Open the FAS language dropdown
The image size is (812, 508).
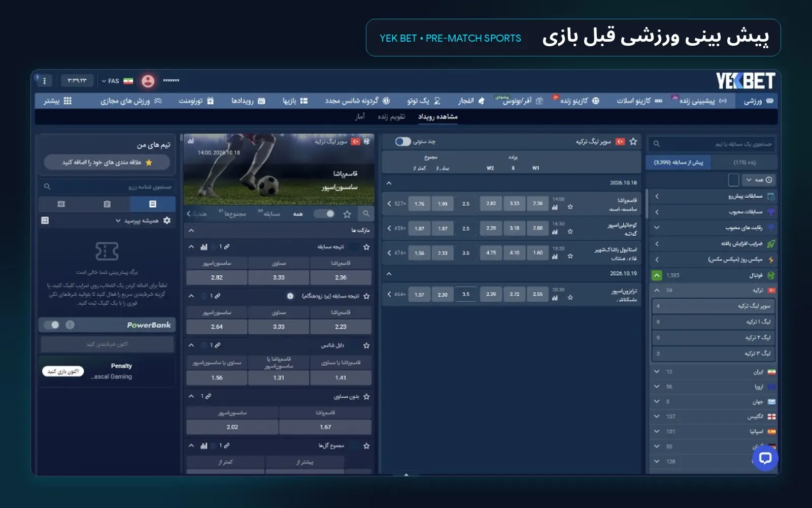click(110, 81)
